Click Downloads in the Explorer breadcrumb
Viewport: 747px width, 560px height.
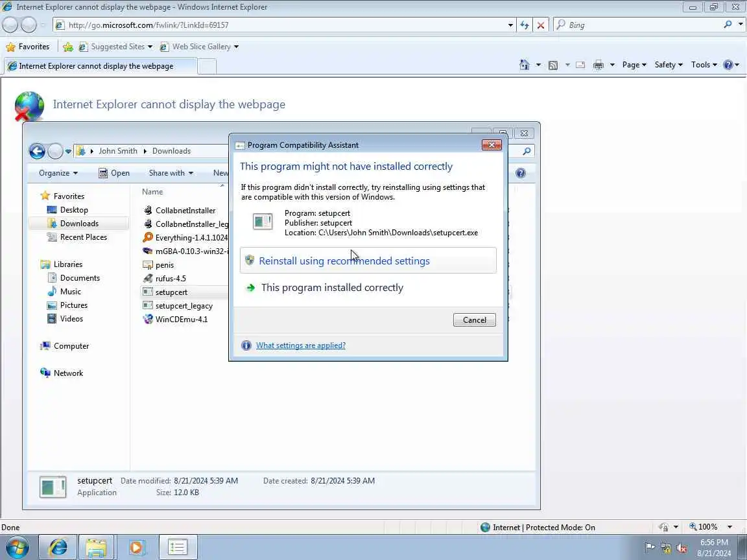tap(171, 151)
